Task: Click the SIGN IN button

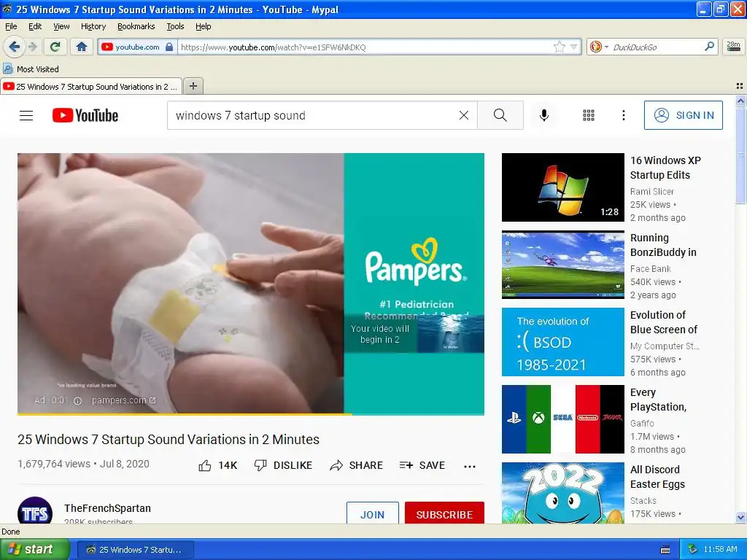Action: [683, 115]
